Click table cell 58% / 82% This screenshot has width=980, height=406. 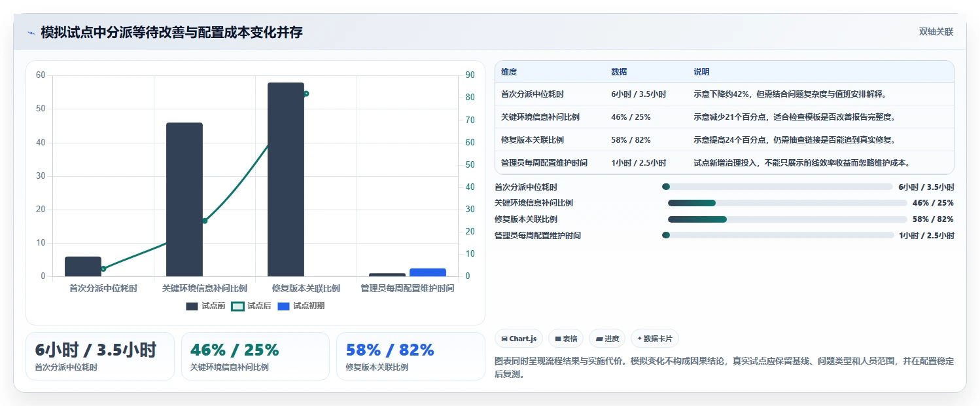pos(631,140)
